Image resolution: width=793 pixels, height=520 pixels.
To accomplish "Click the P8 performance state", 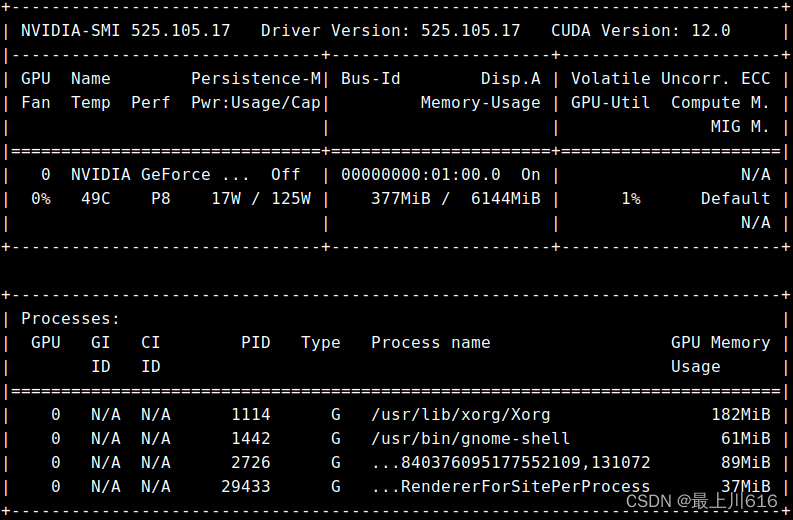I will (x=161, y=198).
